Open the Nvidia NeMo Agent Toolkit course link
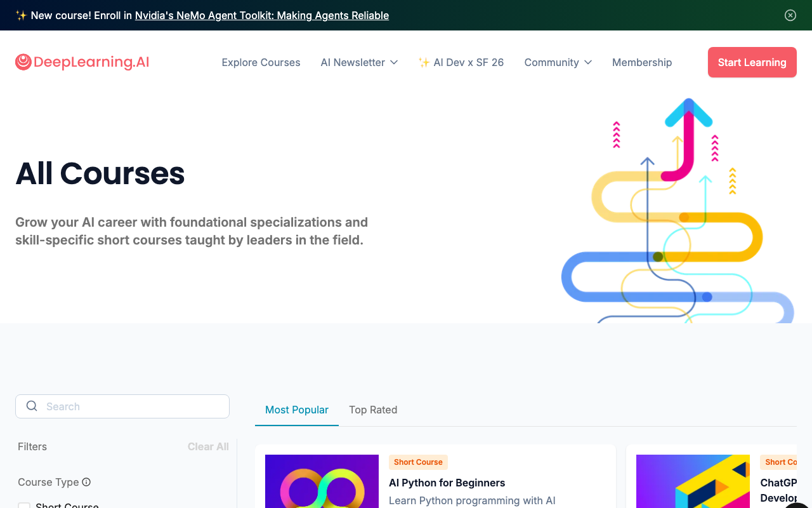The width and height of the screenshot is (812, 508). pos(261,15)
